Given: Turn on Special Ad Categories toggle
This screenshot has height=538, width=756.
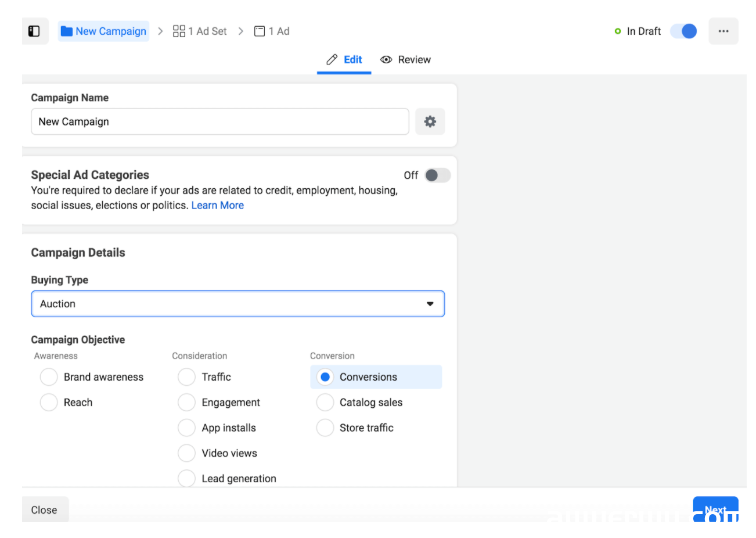Looking at the screenshot, I should tap(438, 175).
